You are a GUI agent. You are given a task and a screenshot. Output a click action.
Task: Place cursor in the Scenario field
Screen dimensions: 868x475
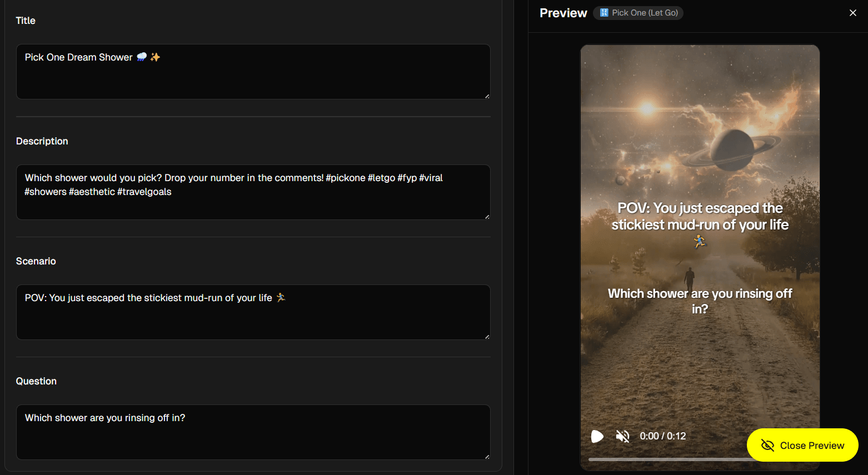pyautogui.click(x=253, y=312)
